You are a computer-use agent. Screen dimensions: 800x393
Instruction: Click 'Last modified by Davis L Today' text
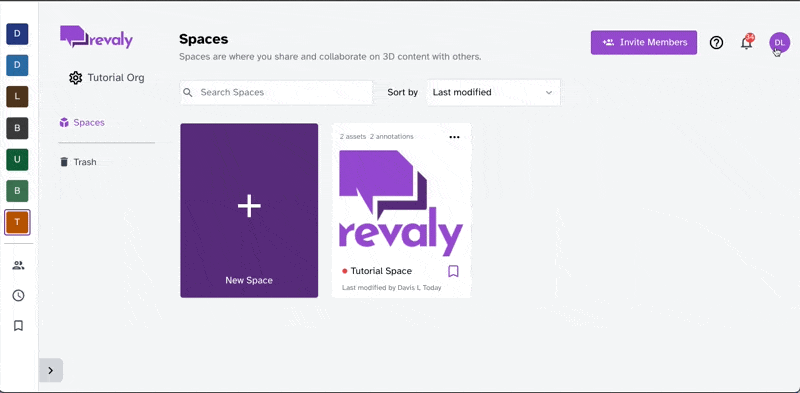coord(391,287)
